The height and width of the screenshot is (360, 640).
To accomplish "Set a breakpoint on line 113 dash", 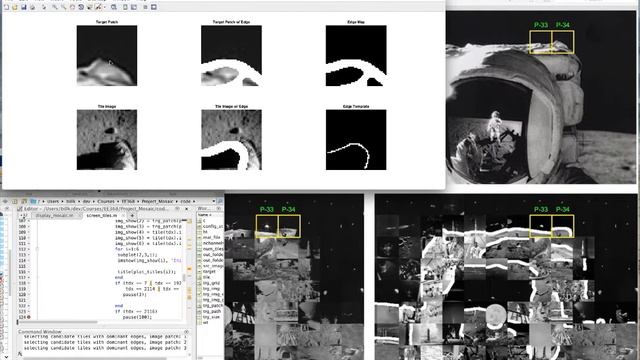I will [x=29, y=254].
